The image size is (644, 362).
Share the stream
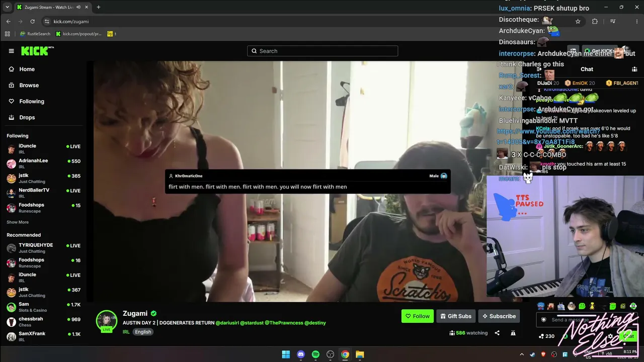(x=497, y=333)
